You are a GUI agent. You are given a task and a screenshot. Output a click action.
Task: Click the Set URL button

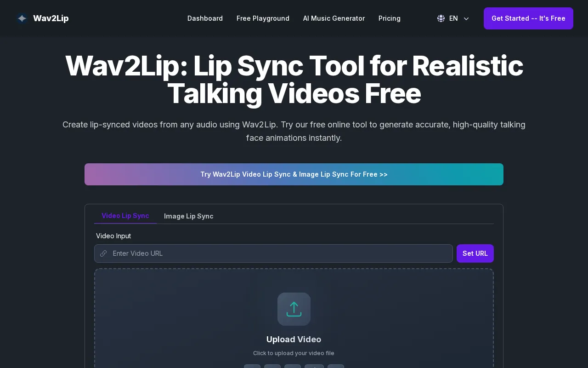tap(475, 253)
